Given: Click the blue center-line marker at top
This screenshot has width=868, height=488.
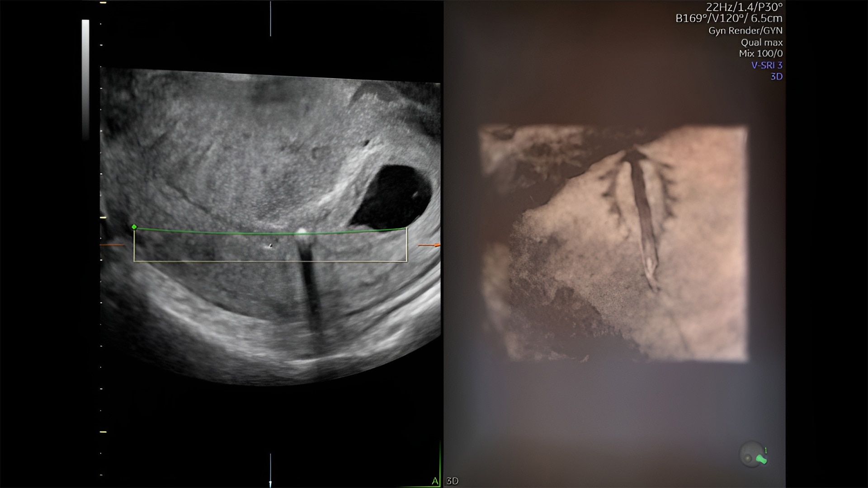Looking at the screenshot, I should 270,18.
